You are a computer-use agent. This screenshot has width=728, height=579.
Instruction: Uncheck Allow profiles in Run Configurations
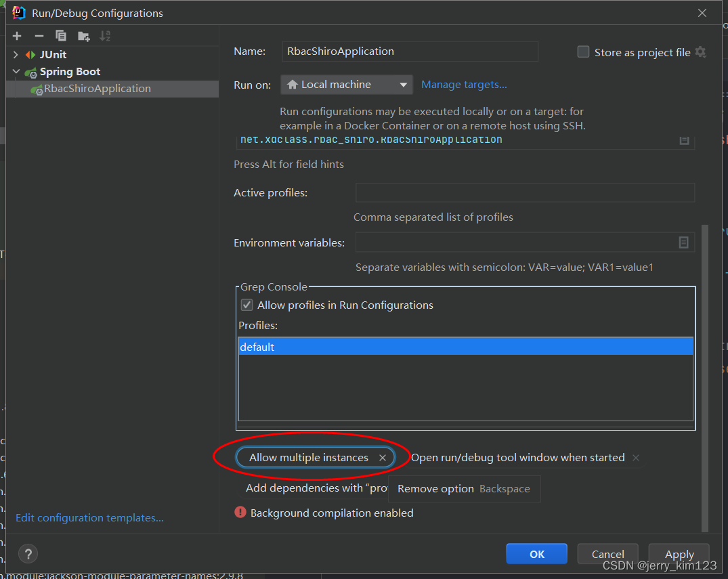coord(247,305)
